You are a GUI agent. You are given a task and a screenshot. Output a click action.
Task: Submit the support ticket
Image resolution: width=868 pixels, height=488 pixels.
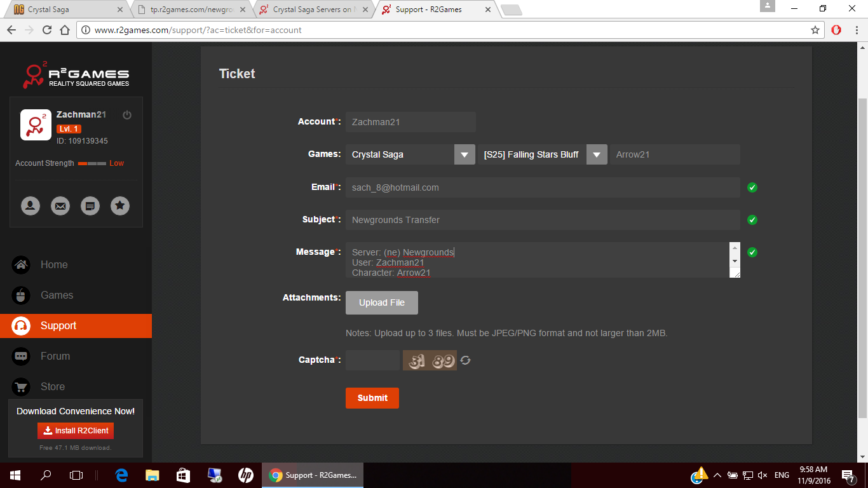click(x=372, y=398)
